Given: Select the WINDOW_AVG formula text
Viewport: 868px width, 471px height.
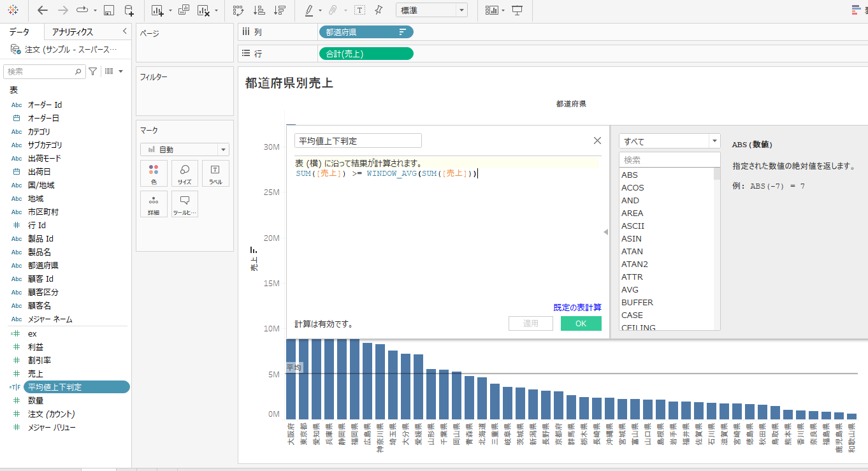Looking at the screenshot, I should [391, 173].
